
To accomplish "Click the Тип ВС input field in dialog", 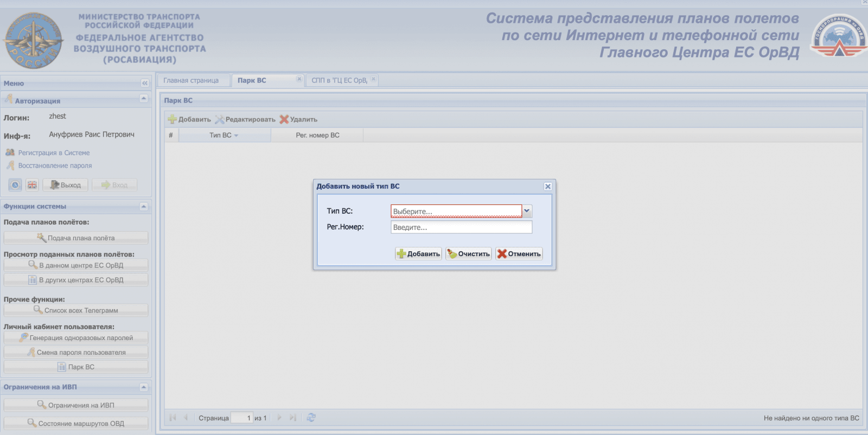I will (x=456, y=211).
